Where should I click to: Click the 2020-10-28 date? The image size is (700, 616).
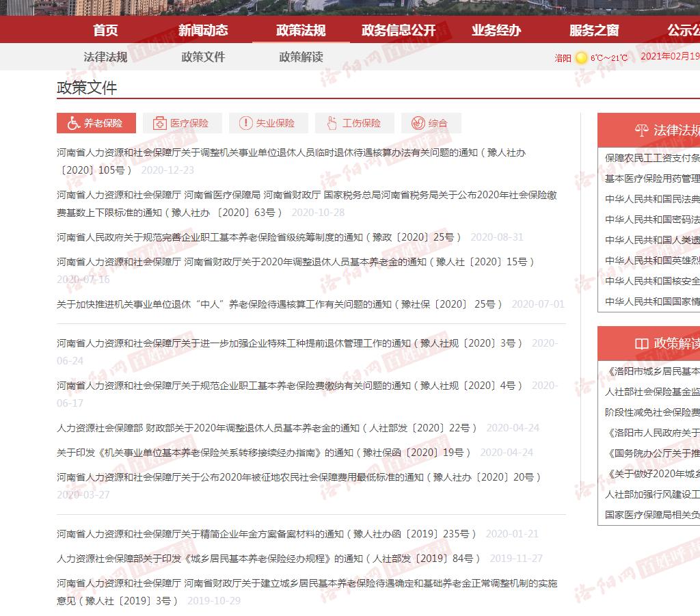click(318, 213)
